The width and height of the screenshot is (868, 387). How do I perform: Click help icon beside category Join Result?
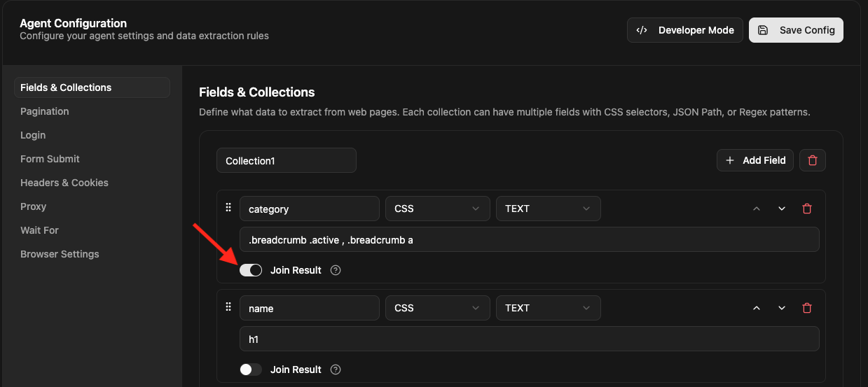(336, 270)
